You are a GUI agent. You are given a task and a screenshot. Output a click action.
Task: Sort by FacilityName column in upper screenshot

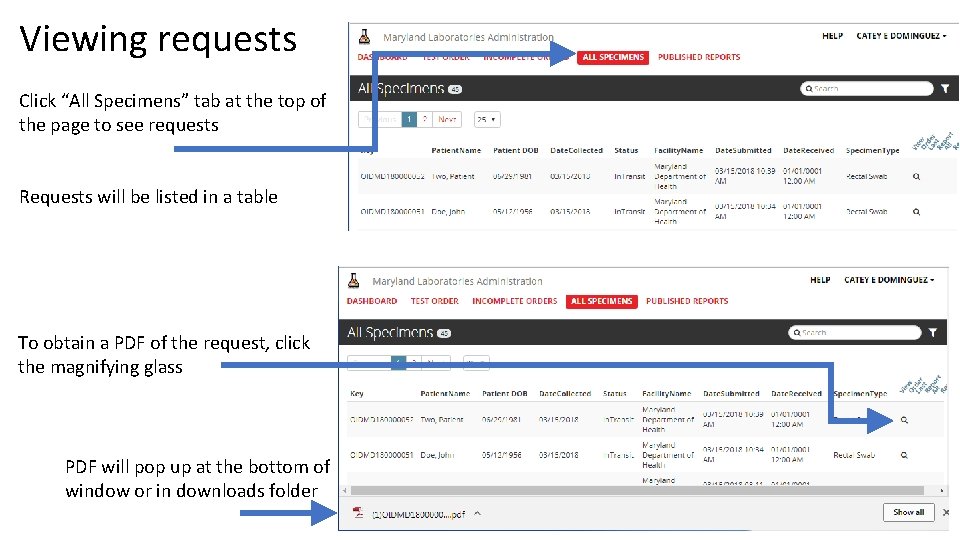coord(678,151)
